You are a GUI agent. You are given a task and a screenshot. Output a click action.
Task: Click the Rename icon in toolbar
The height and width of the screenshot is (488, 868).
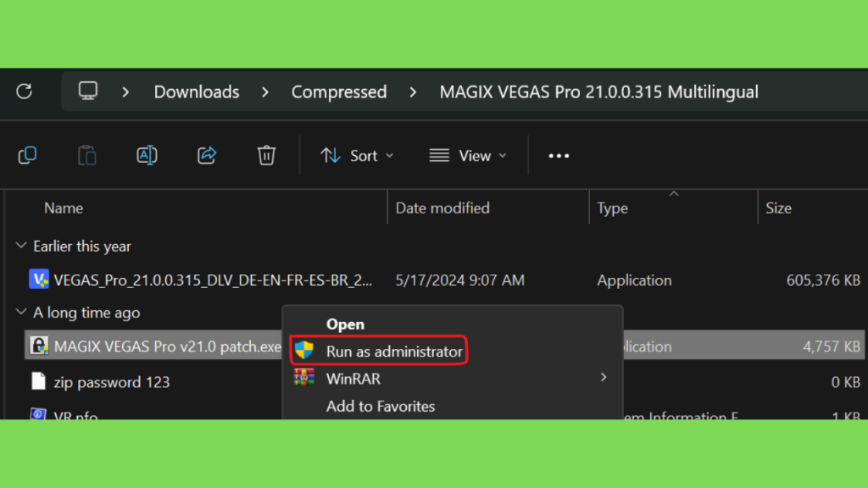[x=147, y=156]
